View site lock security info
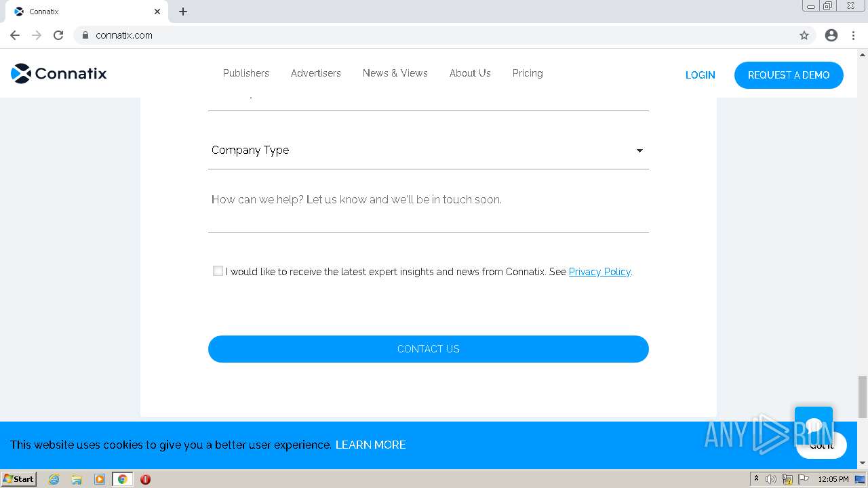Screen dimensions: 868x488 [85, 35]
